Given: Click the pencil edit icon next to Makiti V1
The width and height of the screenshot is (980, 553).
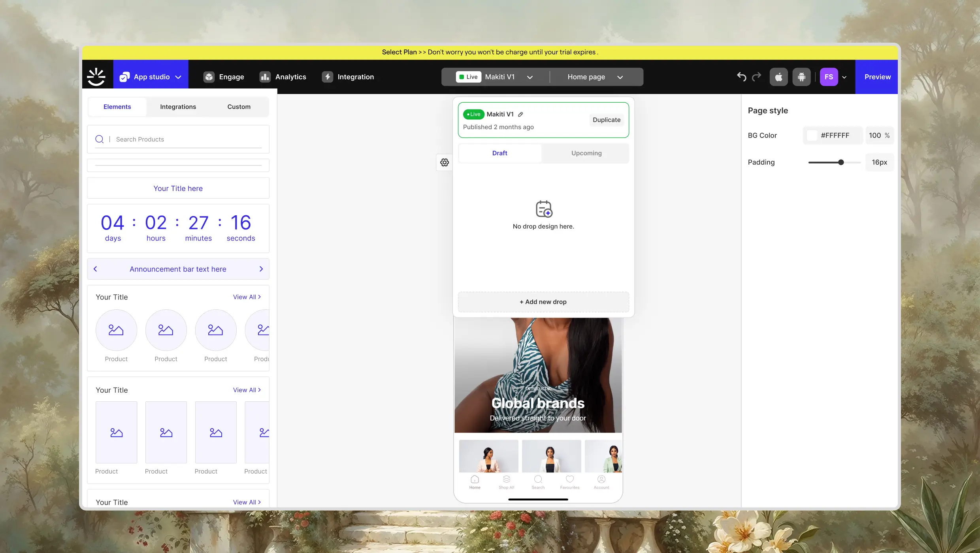Looking at the screenshot, I should point(521,115).
